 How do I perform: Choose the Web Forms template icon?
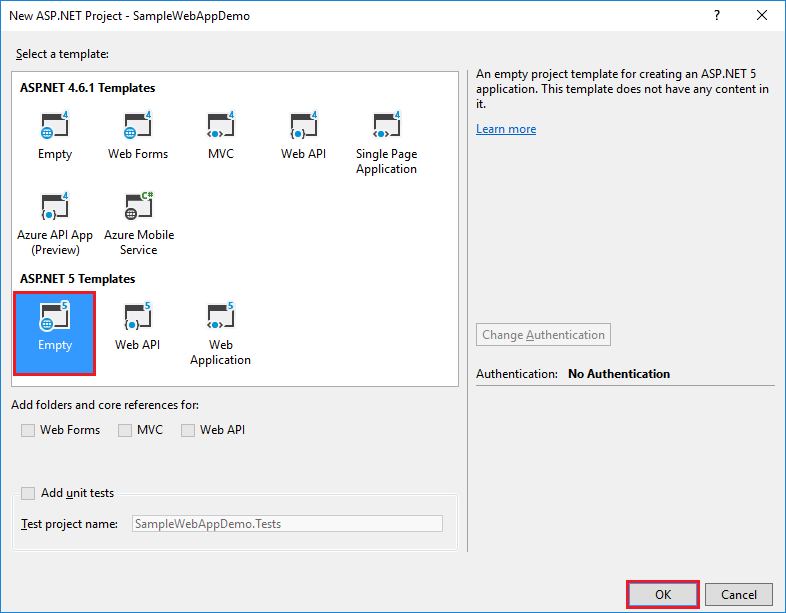[138, 125]
